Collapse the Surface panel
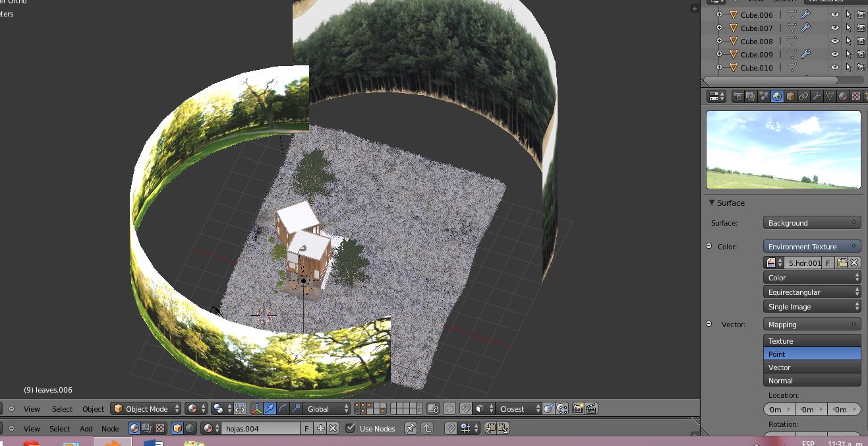Image resolution: width=868 pixels, height=446 pixels. pyautogui.click(x=712, y=203)
